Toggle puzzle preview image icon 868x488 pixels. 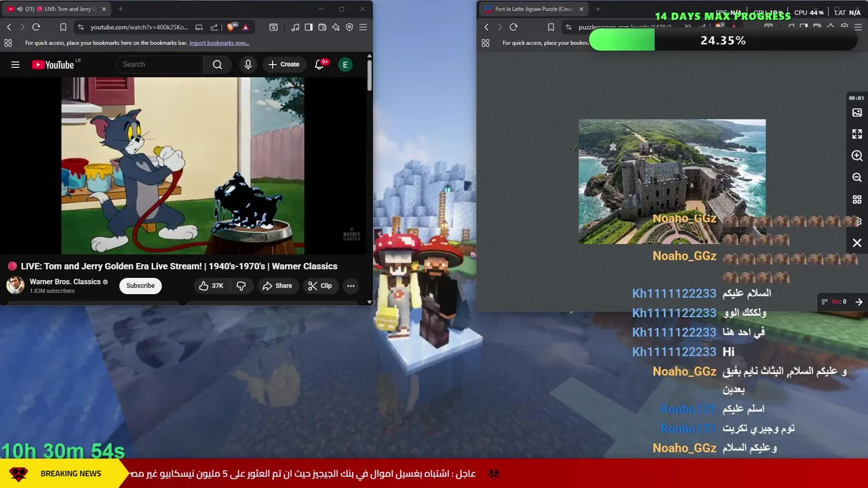tap(857, 113)
